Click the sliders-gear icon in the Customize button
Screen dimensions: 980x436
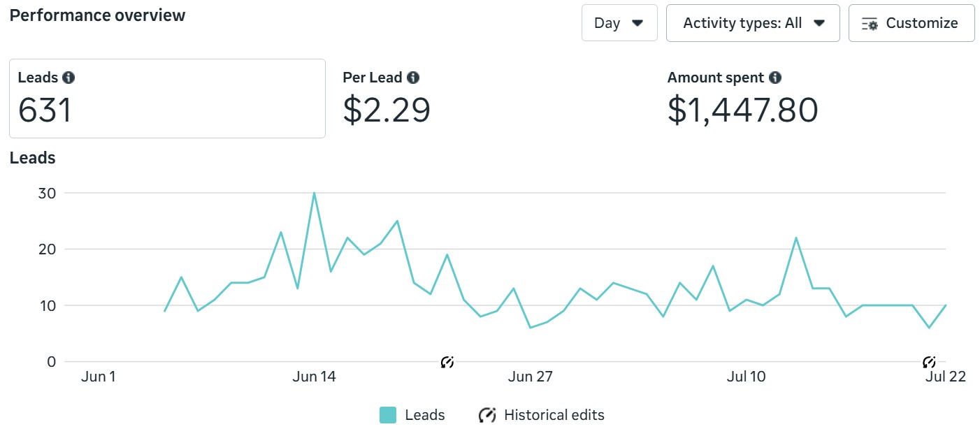(x=870, y=24)
